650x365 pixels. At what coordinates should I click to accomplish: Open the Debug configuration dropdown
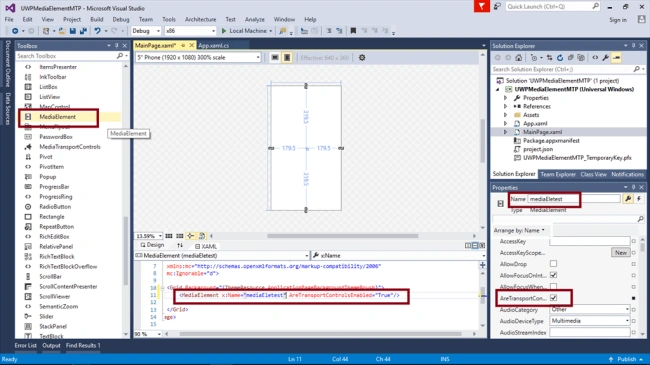[146, 31]
